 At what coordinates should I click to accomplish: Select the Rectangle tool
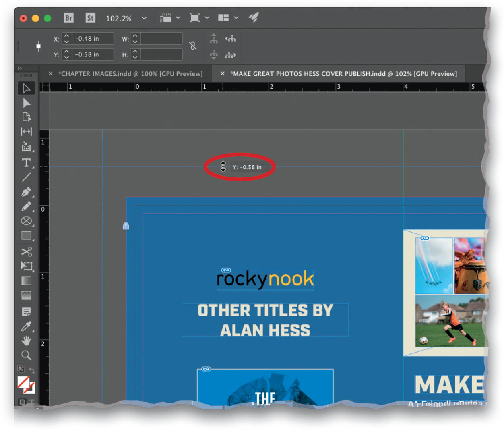(26, 236)
